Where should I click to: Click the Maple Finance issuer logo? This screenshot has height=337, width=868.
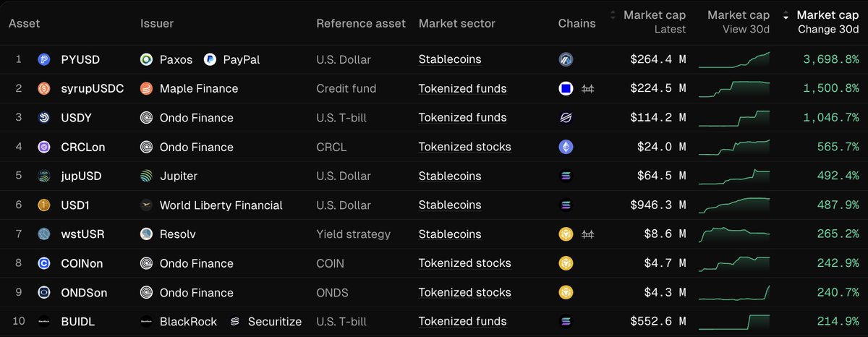tap(146, 89)
